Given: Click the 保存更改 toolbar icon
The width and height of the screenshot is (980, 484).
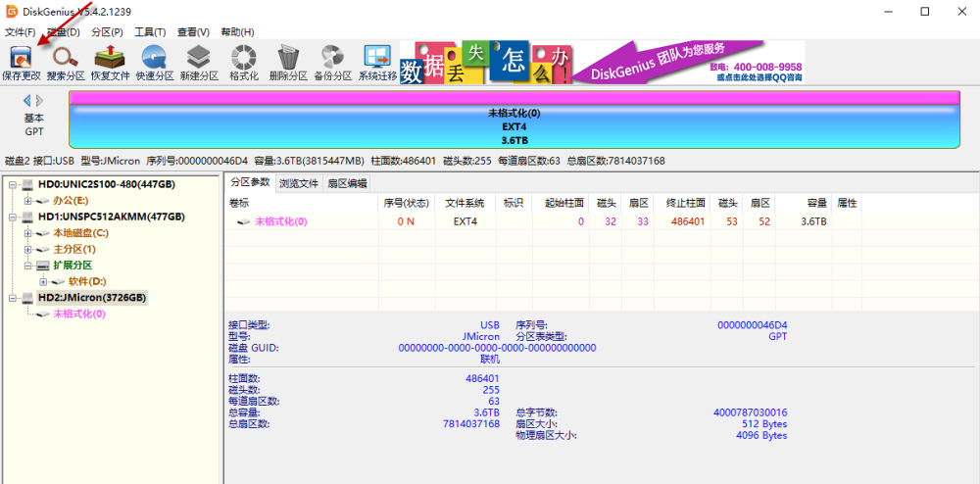Looking at the screenshot, I should [22, 63].
